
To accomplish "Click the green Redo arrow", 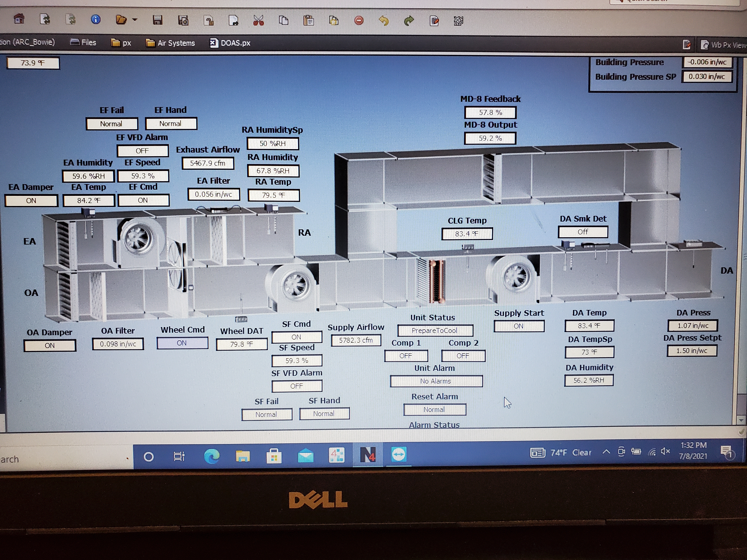I will [409, 21].
